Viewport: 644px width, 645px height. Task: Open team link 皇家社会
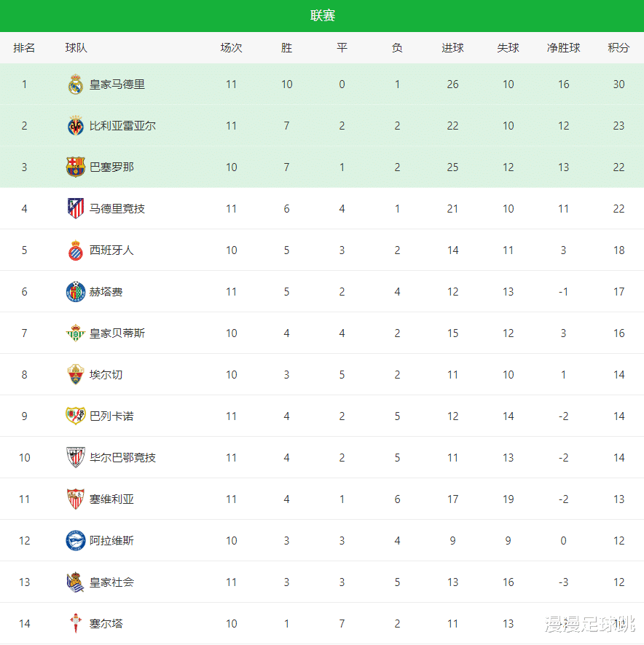click(x=111, y=582)
